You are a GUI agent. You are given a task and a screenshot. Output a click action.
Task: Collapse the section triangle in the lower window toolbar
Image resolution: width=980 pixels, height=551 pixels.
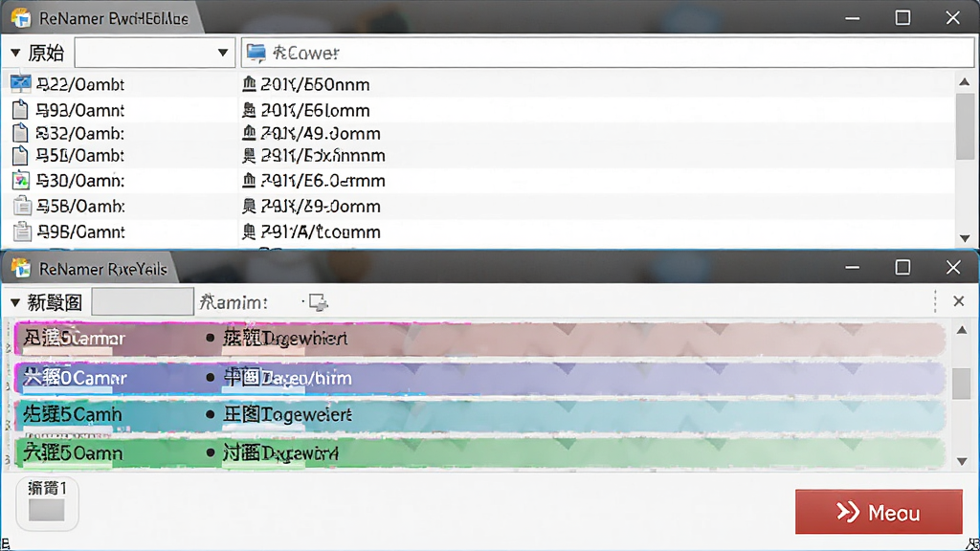(x=15, y=303)
